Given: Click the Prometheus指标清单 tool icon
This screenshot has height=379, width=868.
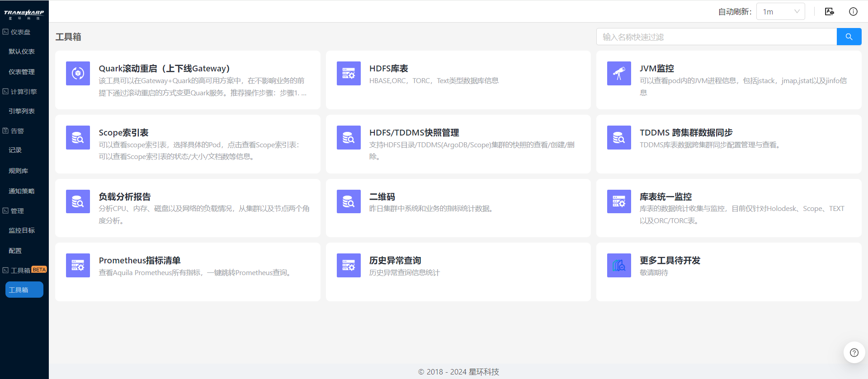Looking at the screenshot, I should point(78,265).
